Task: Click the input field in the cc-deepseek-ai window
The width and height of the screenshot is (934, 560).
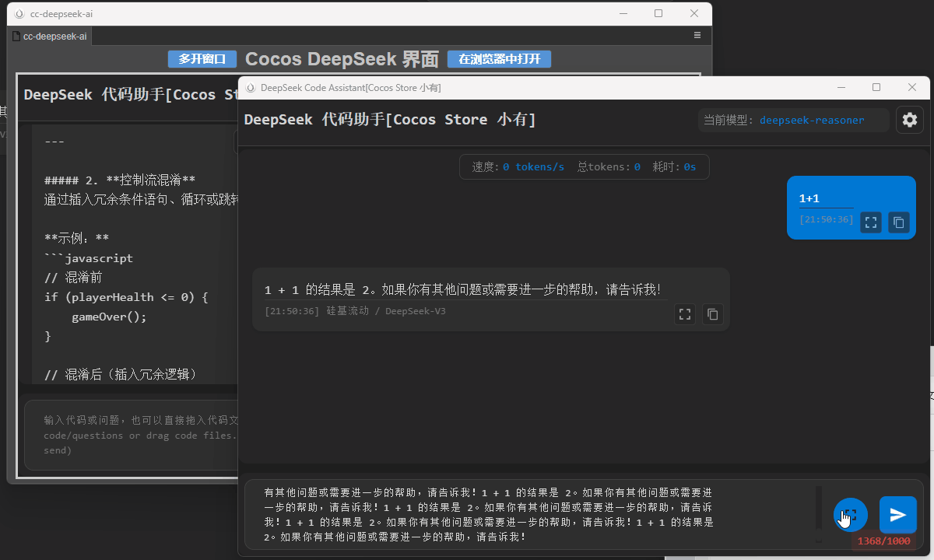Action: pyautogui.click(x=132, y=435)
